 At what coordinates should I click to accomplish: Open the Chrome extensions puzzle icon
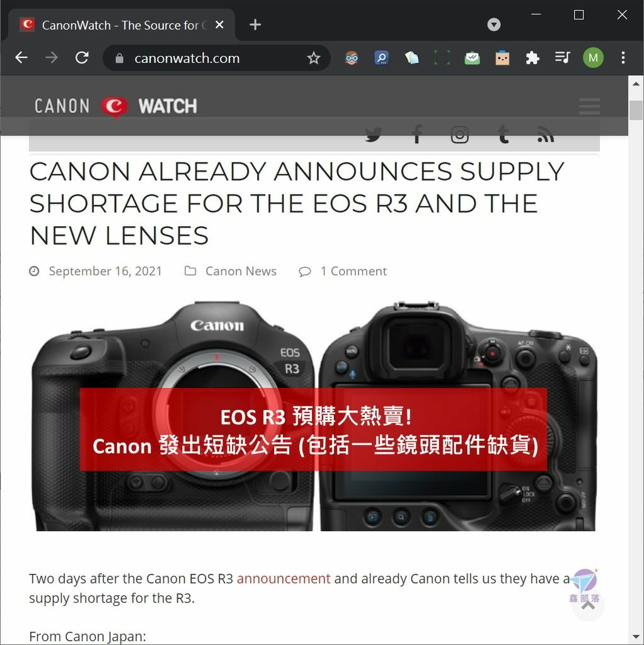[532, 58]
